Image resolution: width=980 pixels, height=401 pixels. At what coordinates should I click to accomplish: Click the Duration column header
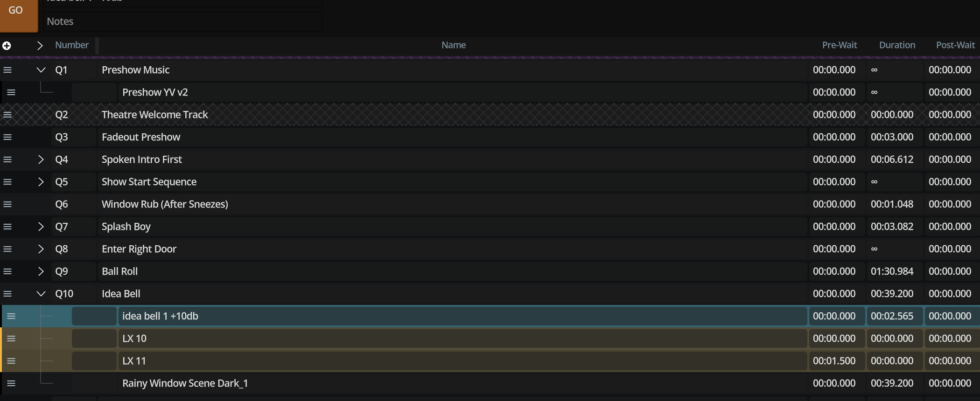(897, 45)
